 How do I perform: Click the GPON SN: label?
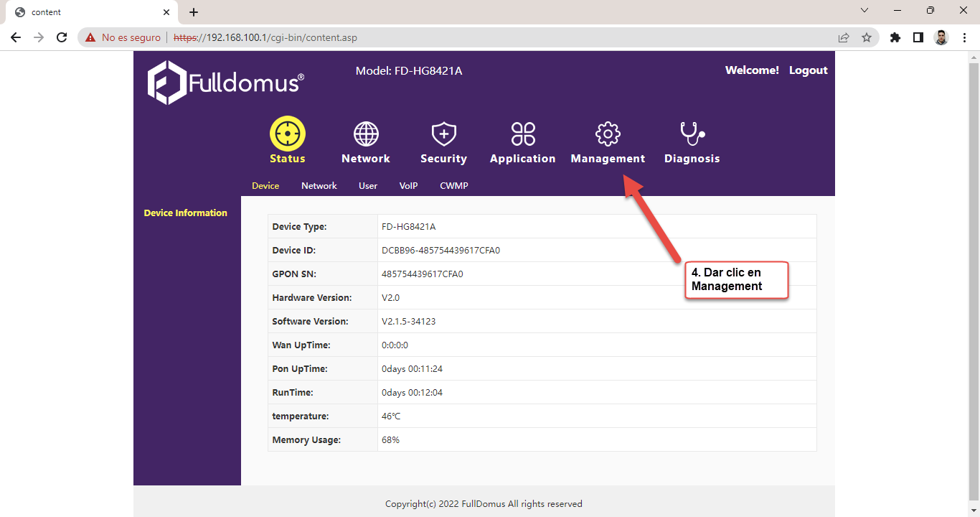click(x=294, y=274)
